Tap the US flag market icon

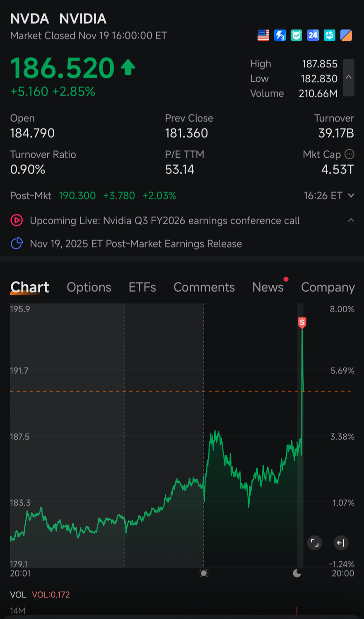tap(263, 35)
